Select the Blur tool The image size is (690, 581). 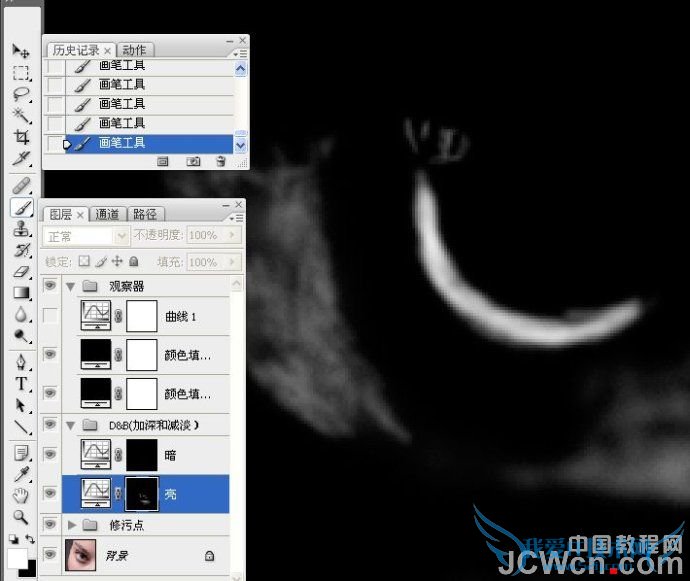[x=21, y=314]
